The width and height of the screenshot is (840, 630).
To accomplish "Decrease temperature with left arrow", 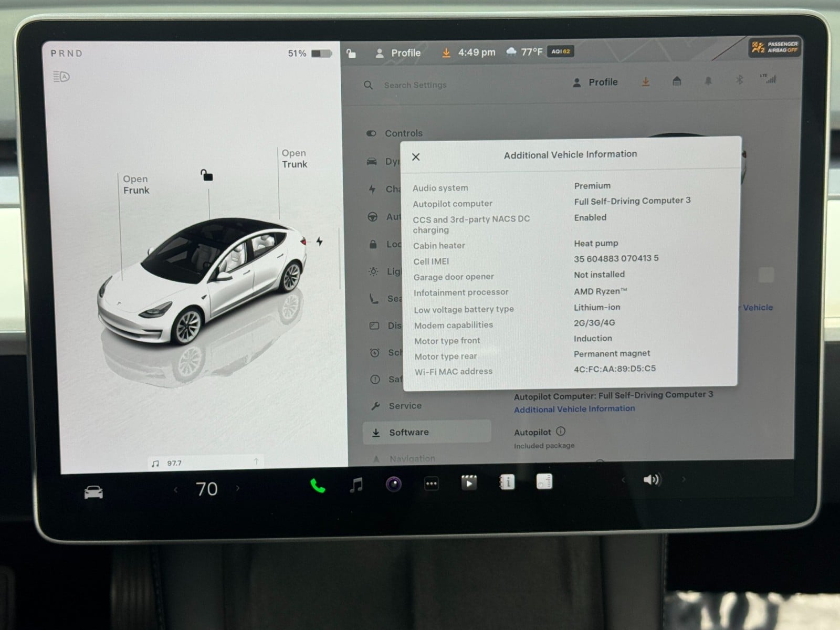I will point(176,490).
